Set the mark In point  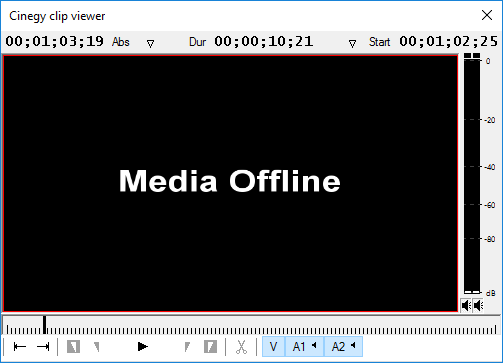[73, 347]
